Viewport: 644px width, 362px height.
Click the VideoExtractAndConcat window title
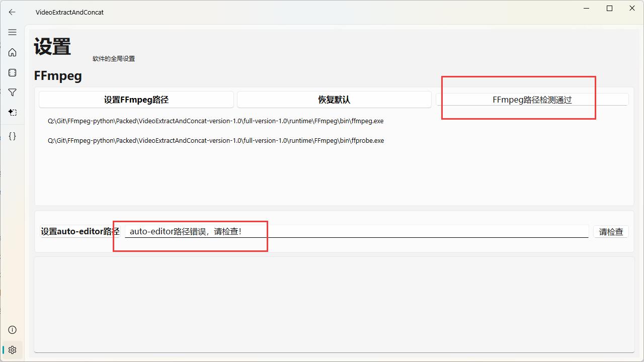pyautogui.click(x=69, y=12)
